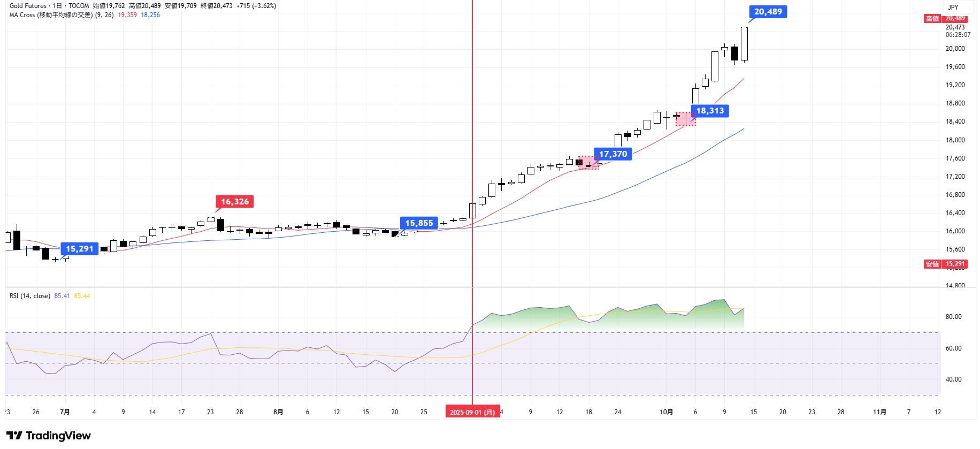Click the 15,855 blue price callout

(x=419, y=223)
